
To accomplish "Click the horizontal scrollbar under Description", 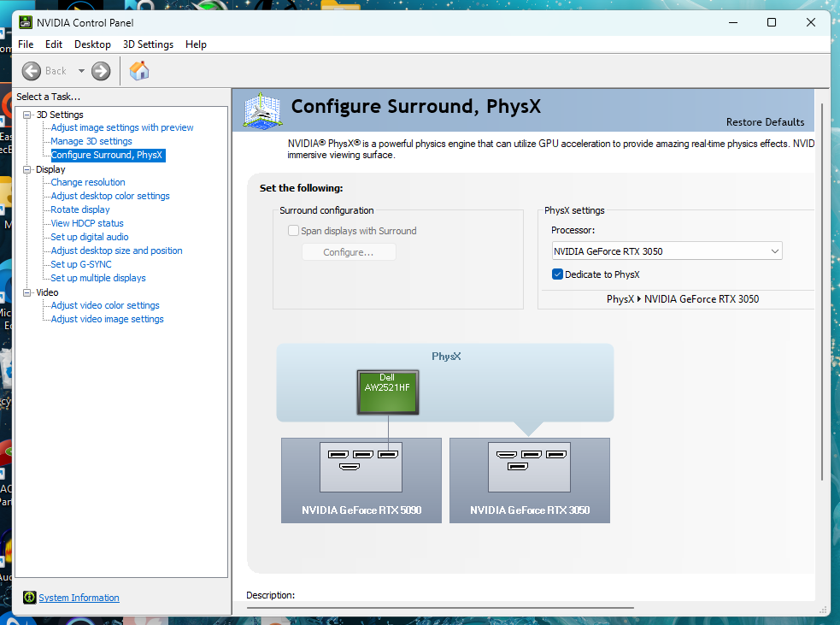I will click(x=444, y=608).
